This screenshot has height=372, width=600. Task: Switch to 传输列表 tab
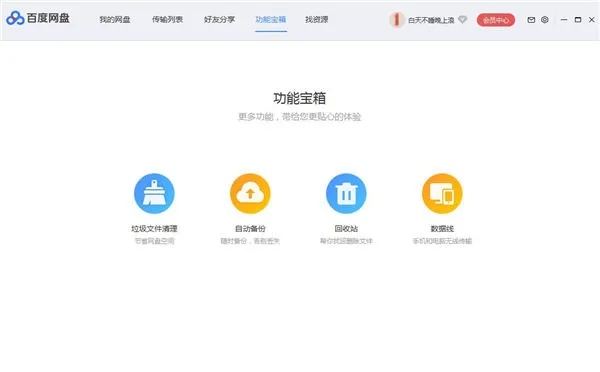pyautogui.click(x=167, y=20)
